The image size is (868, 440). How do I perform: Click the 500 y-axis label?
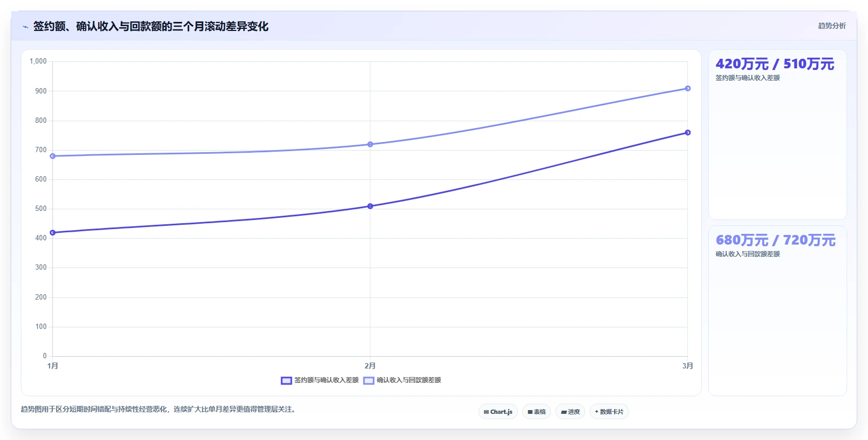pyautogui.click(x=41, y=209)
